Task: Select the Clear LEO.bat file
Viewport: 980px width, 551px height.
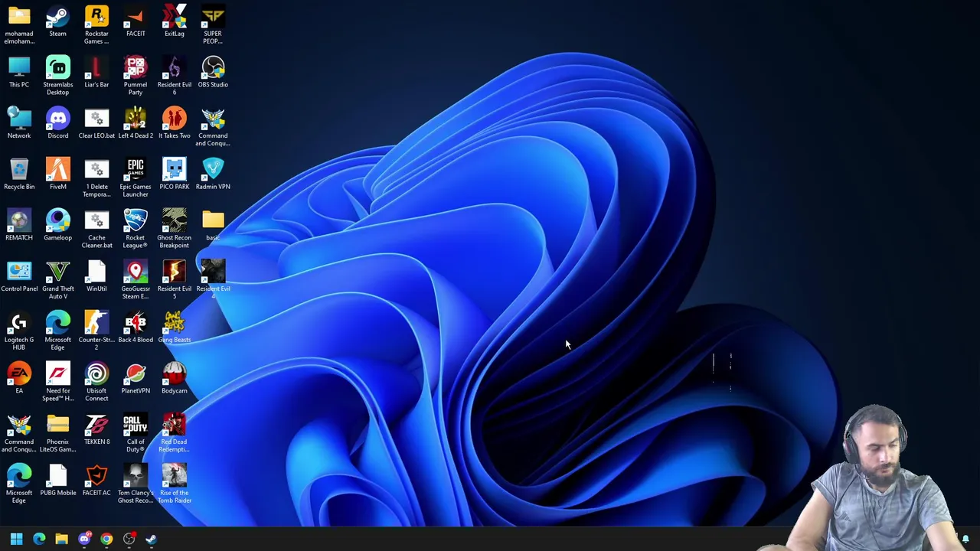Action: 96,124
